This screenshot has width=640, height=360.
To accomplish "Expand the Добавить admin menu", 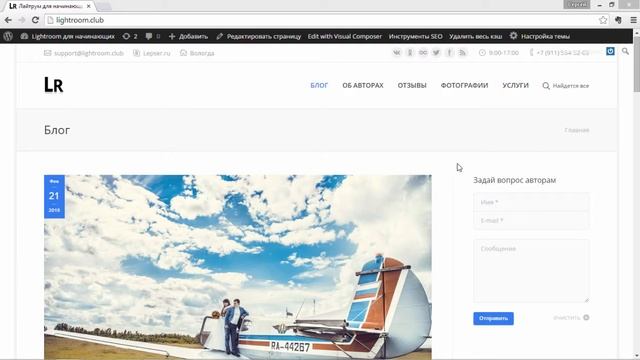I will 188,36.
